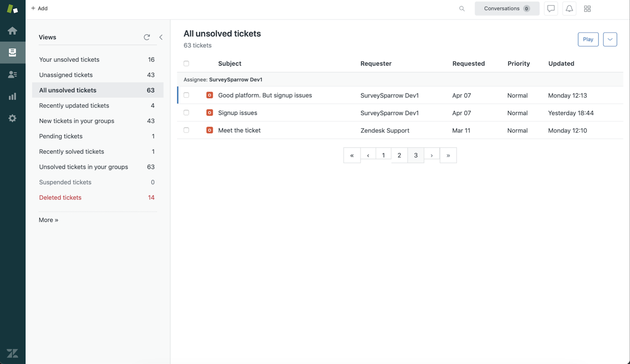Tick the select-all tickets checkbox

pyautogui.click(x=186, y=63)
